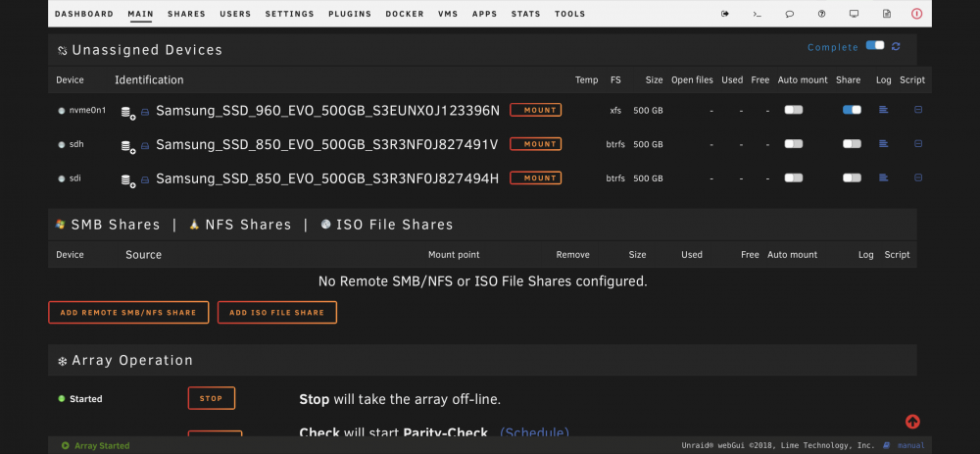This screenshot has width=980, height=454.
Task: Open the log for sdh device
Action: [x=883, y=143]
